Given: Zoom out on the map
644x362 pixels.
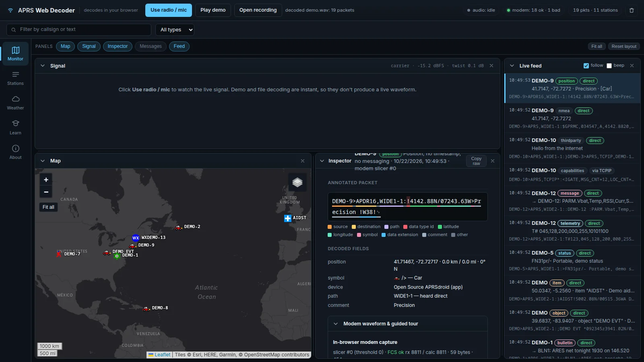Looking at the screenshot, I should tap(46, 192).
